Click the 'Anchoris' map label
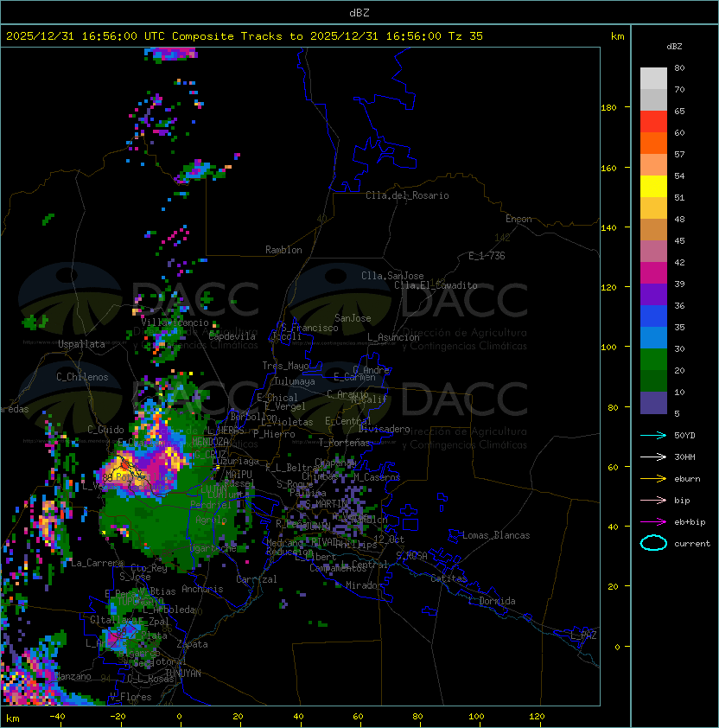This screenshot has width=719, height=728. [x=202, y=589]
